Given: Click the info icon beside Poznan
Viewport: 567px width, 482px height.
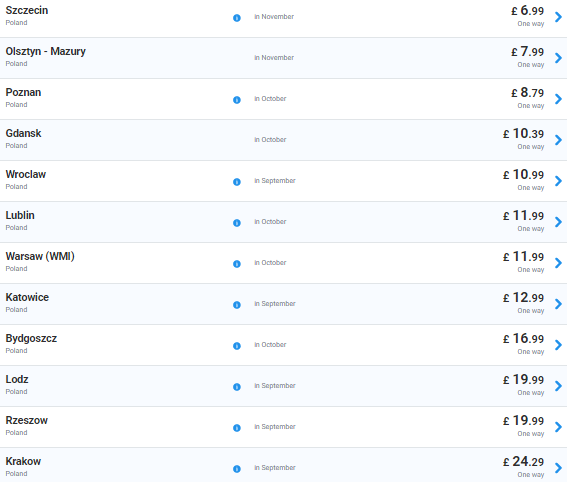Looking at the screenshot, I should point(237,100).
